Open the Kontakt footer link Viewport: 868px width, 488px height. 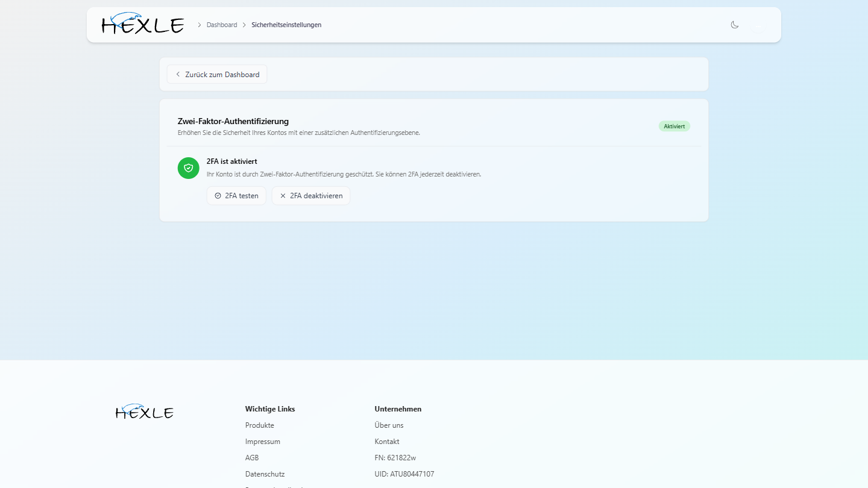pyautogui.click(x=387, y=442)
